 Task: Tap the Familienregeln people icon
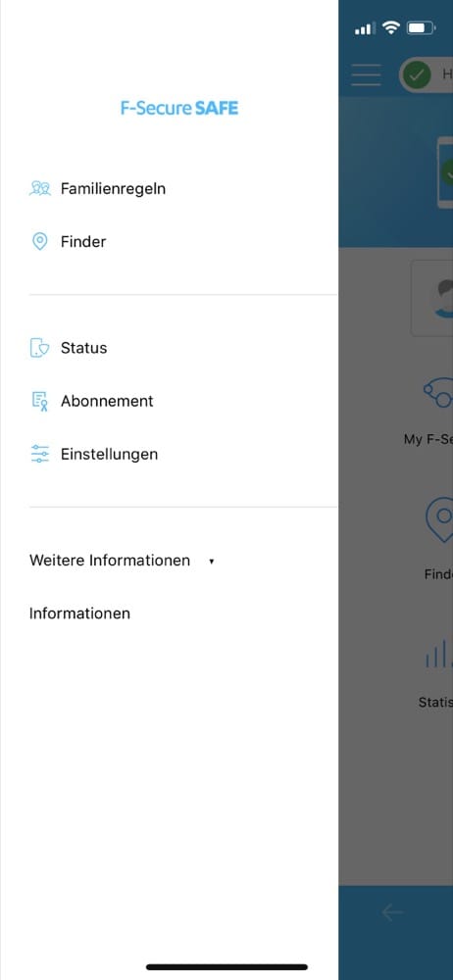40,188
